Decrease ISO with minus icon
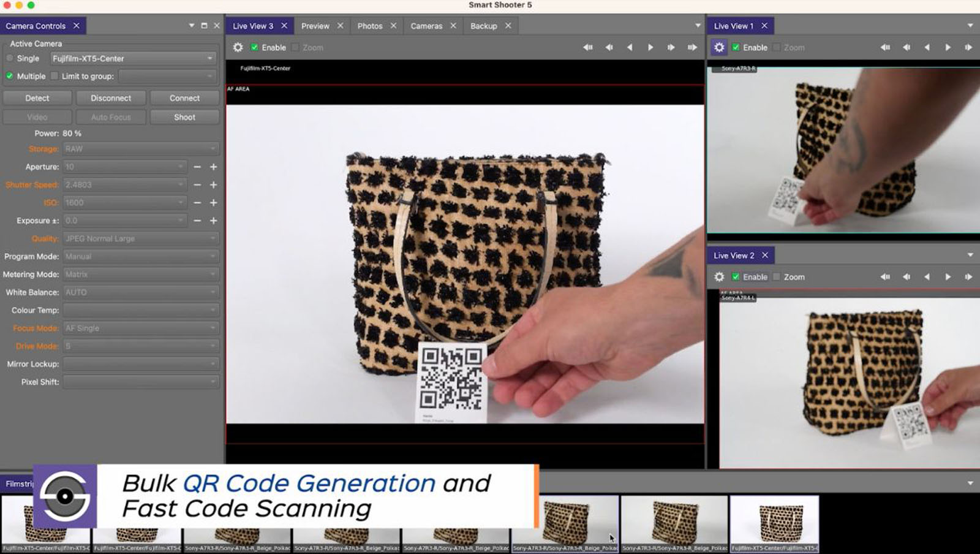The width and height of the screenshot is (980, 554). pyautogui.click(x=197, y=203)
